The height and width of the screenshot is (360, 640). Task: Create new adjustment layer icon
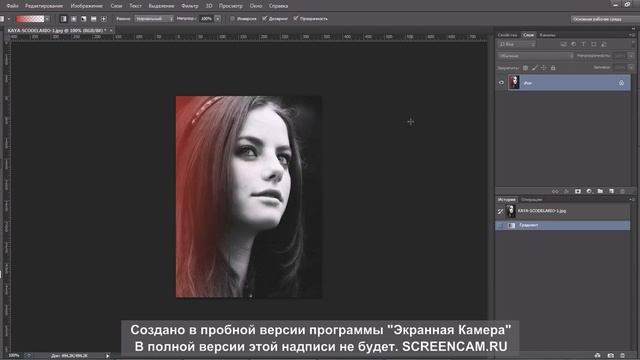589,191
